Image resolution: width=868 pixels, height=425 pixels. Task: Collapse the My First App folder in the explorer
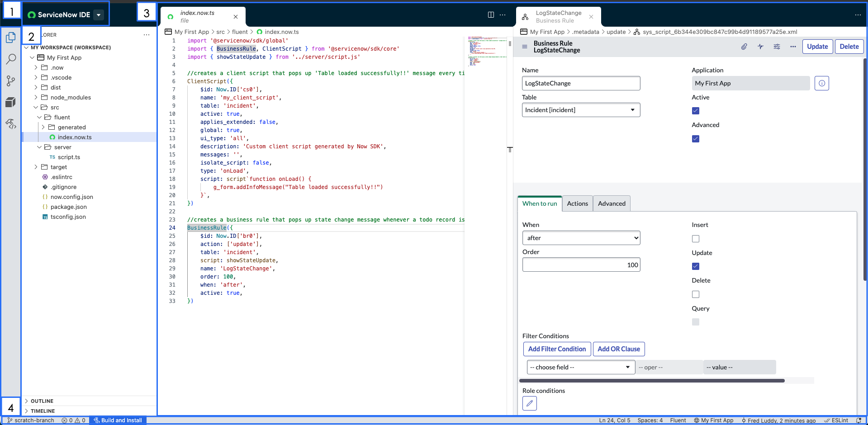pos(32,57)
